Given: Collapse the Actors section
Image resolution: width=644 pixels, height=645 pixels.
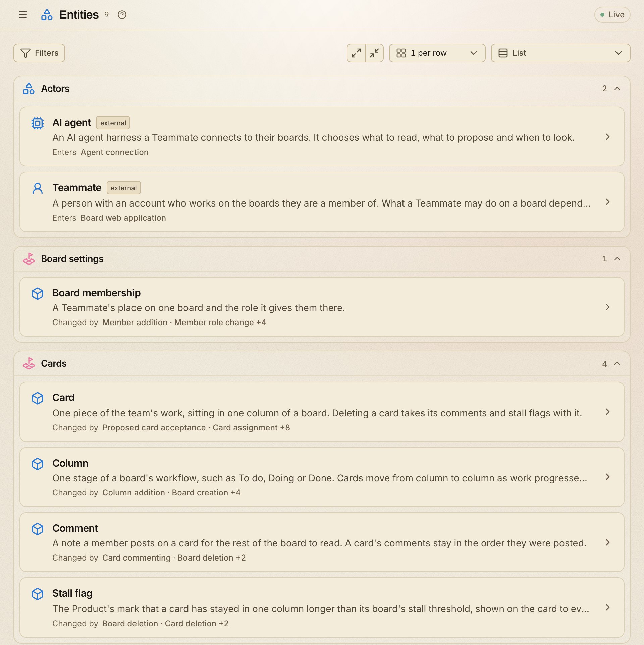Looking at the screenshot, I should [x=617, y=89].
